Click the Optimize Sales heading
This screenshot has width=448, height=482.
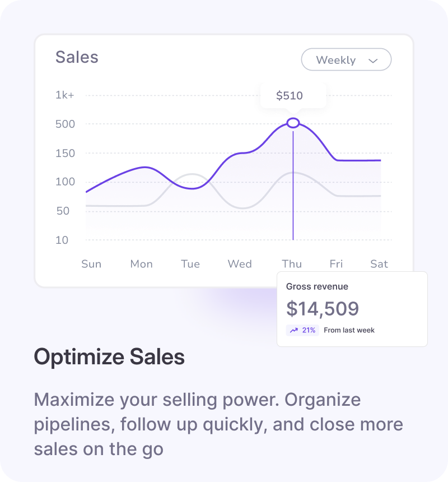110,357
